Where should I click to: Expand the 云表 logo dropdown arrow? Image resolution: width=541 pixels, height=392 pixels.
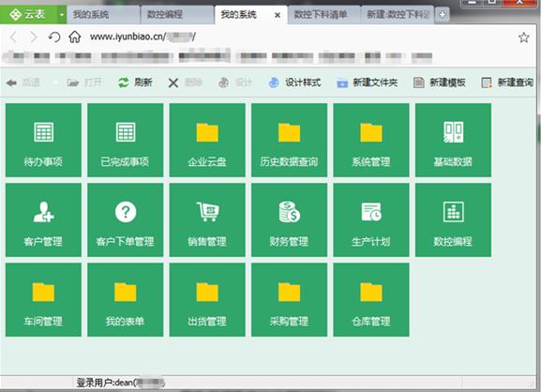62,15
